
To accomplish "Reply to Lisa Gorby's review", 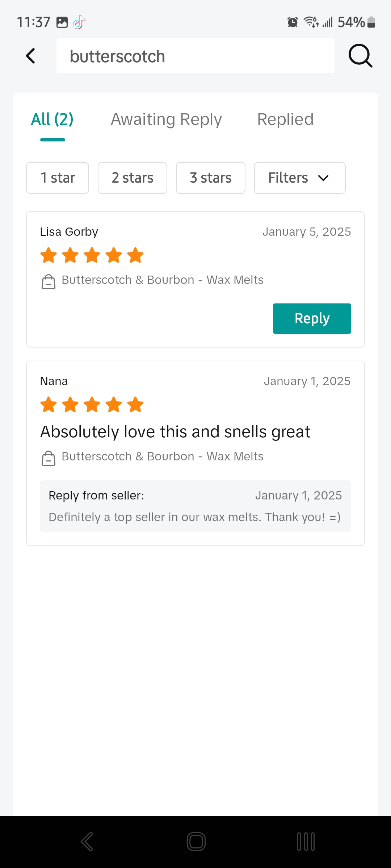I will click(x=312, y=319).
